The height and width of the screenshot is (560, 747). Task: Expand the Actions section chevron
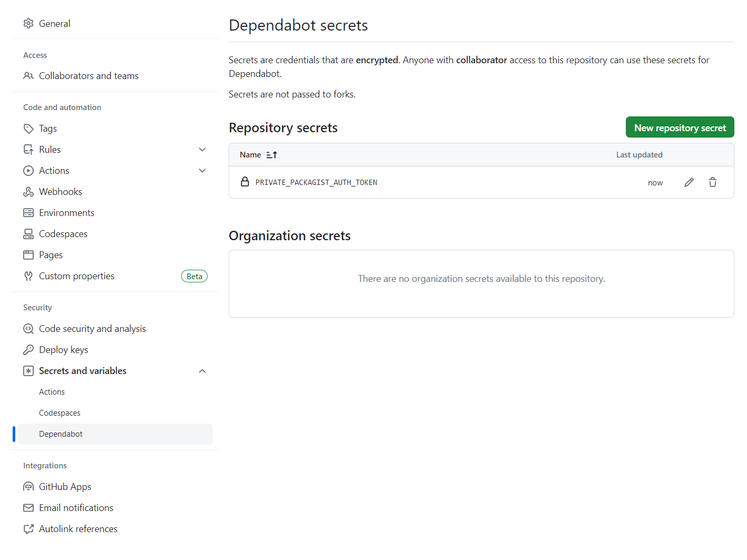[202, 171]
